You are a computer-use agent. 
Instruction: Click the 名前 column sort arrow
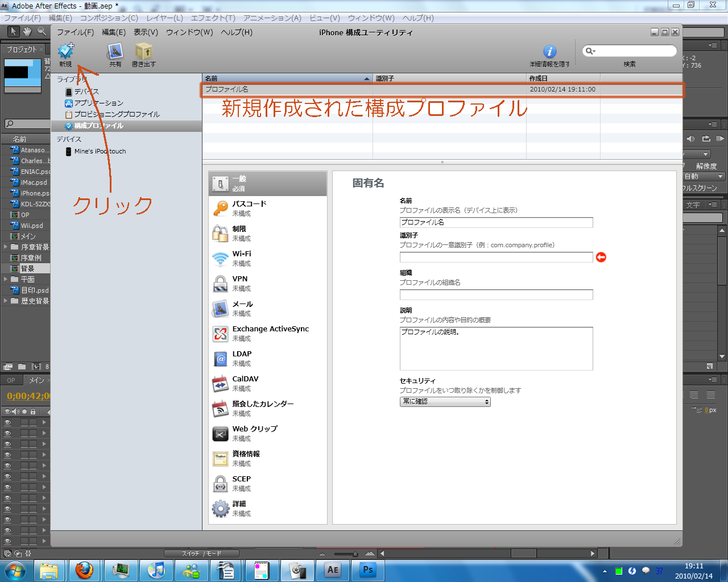coord(367,78)
